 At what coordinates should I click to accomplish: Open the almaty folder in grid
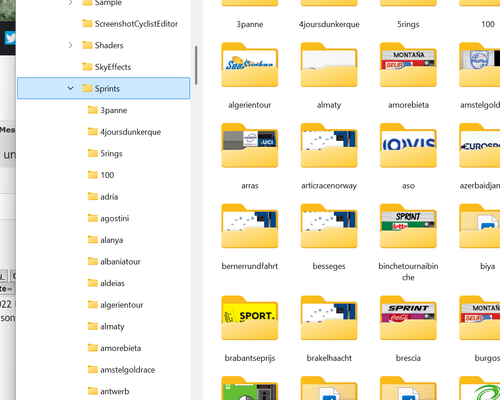coord(329,65)
